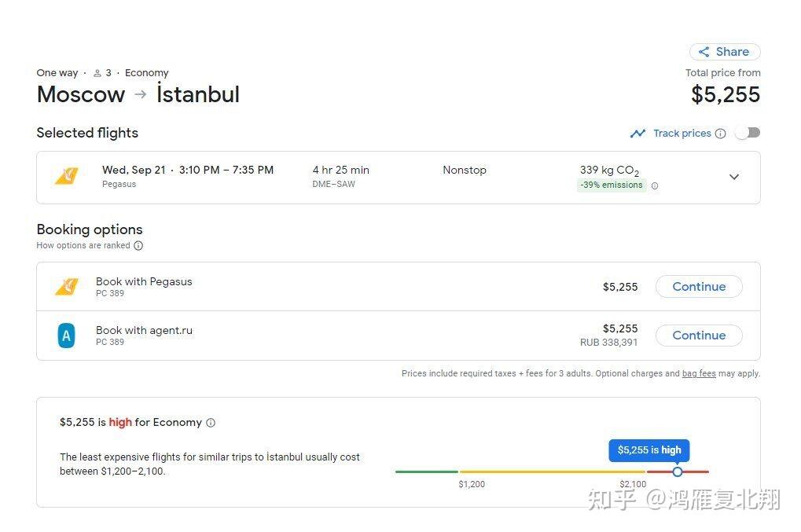801x532 pixels.
Task: Expand the selected Pegasus flight details
Action: coord(733,177)
